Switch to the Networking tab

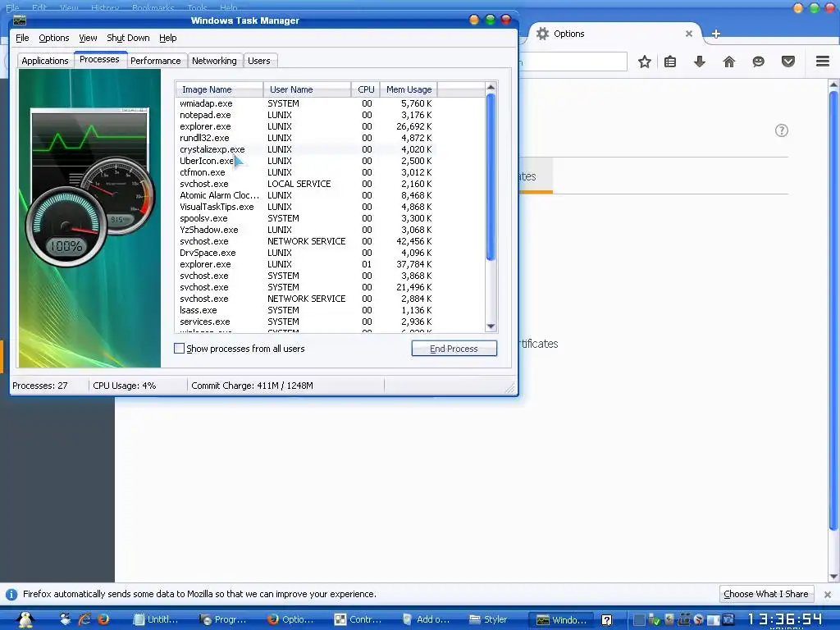(214, 61)
